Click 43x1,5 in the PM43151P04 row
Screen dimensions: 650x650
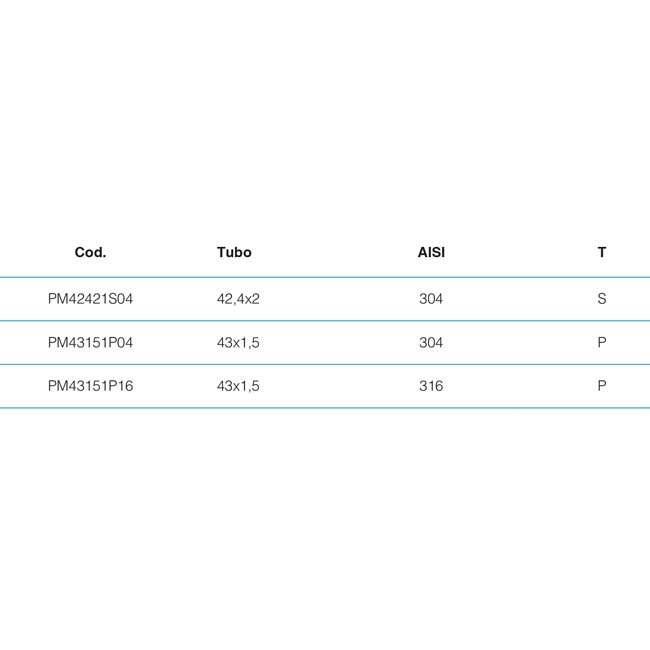coord(238,342)
